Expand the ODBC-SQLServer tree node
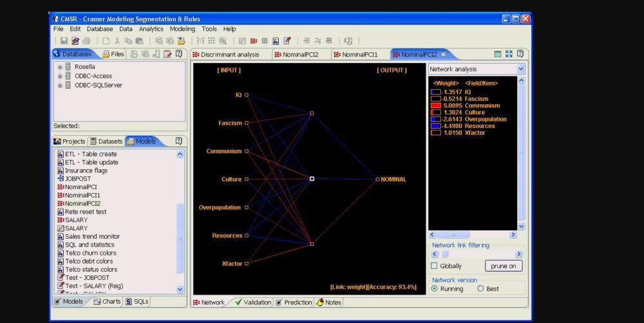The height and width of the screenshot is (323, 644). tap(60, 85)
